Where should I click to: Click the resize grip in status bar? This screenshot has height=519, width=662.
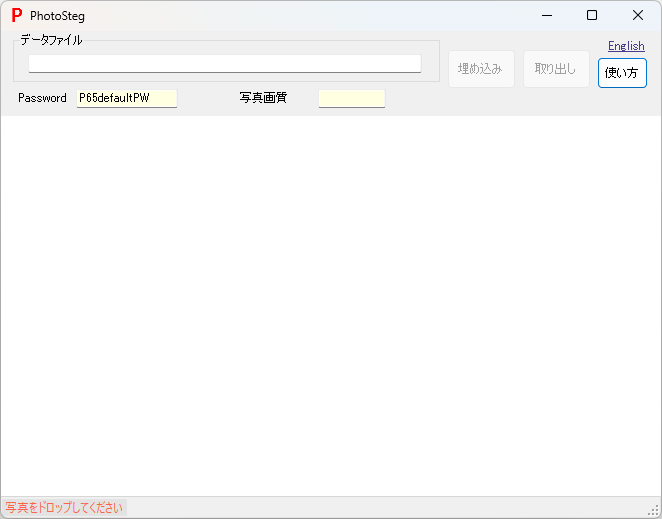654,510
